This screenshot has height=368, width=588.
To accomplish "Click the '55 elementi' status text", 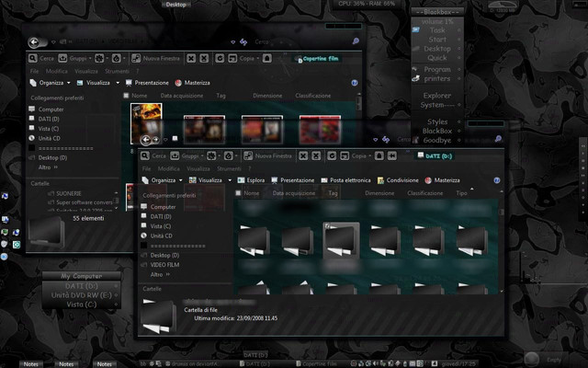I will [88, 218].
